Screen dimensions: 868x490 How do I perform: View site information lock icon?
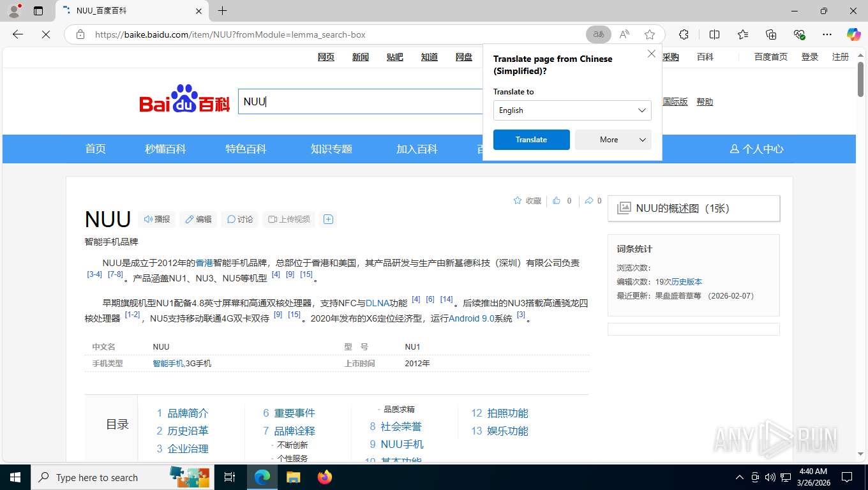pyautogui.click(x=80, y=34)
